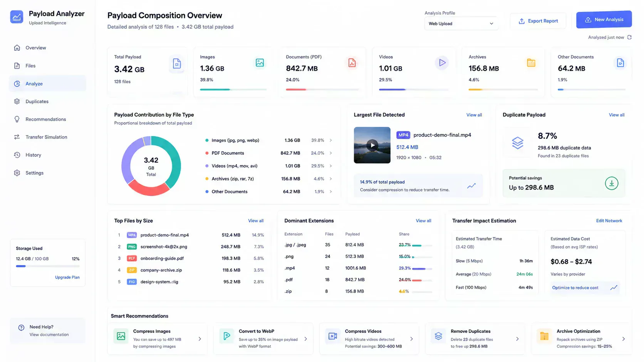Click the PNG badge for screenshot-4k@2x.png
644x362 pixels.
tap(132, 247)
